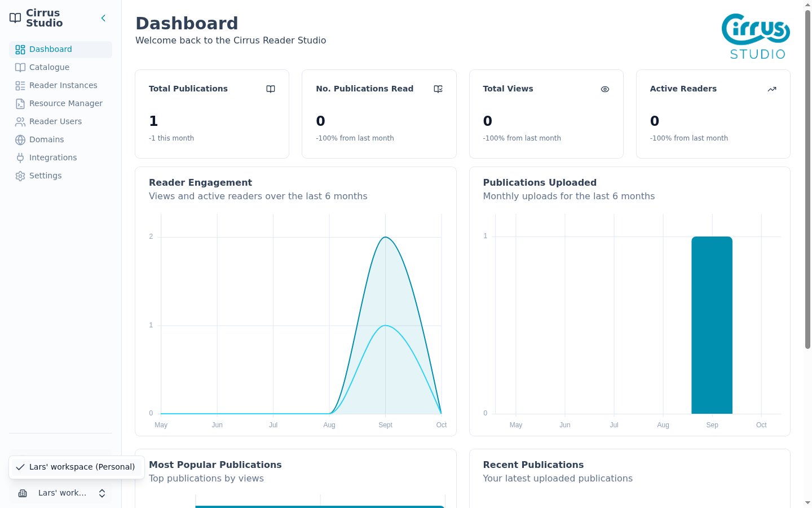Click the Sep bar in Publications Uploaded chart
Viewport: 812px width, 508px height.
(712, 325)
